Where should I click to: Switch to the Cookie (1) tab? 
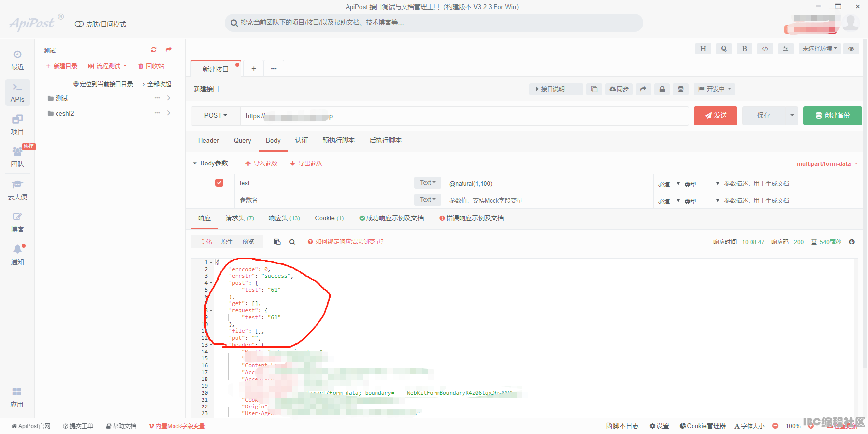tap(329, 218)
